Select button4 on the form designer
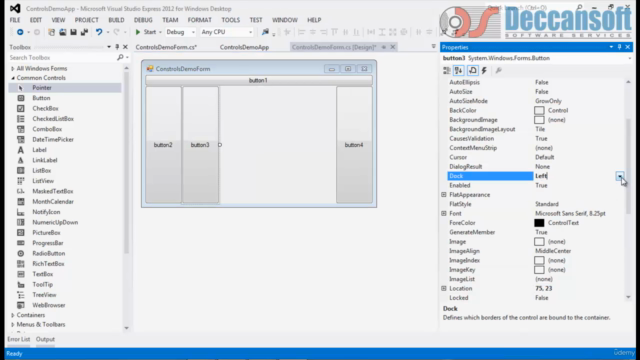This screenshot has height=360, width=640. [354, 144]
